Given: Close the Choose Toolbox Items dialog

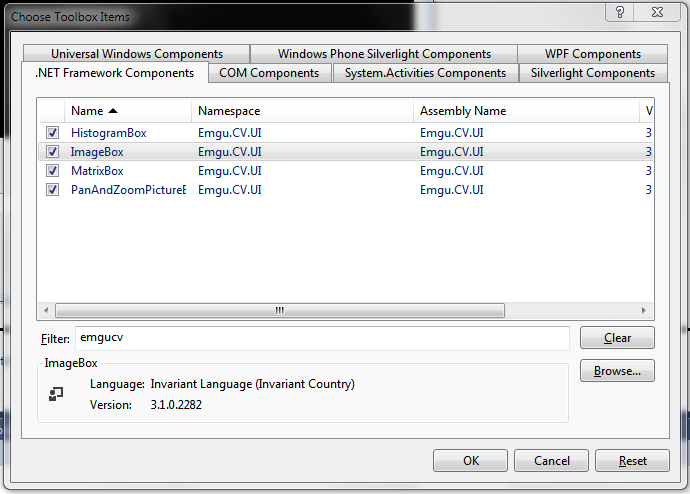Looking at the screenshot, I should (657, 12).
